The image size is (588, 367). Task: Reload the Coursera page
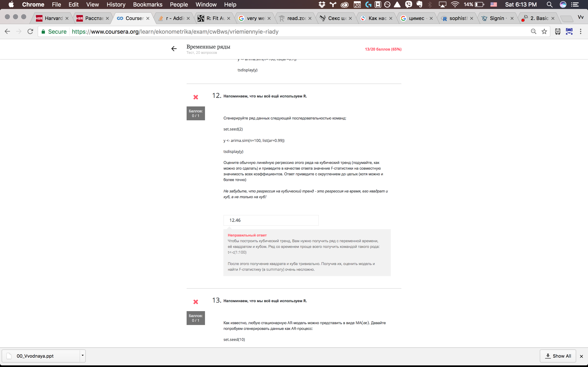click(x=30, y=32)
